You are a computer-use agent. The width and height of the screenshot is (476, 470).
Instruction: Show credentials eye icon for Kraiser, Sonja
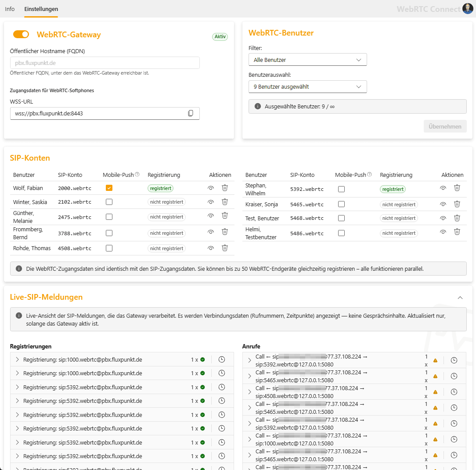tap(443, 204)
